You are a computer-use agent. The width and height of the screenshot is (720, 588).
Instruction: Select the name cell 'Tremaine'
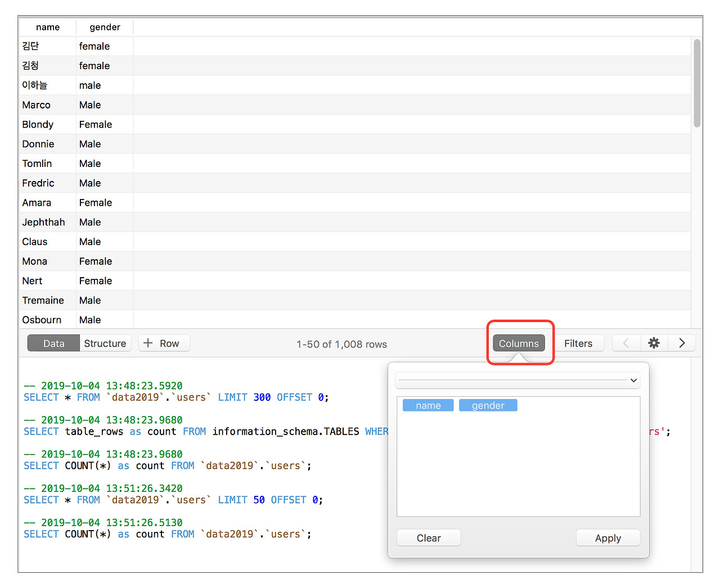(x=48, y=300)
